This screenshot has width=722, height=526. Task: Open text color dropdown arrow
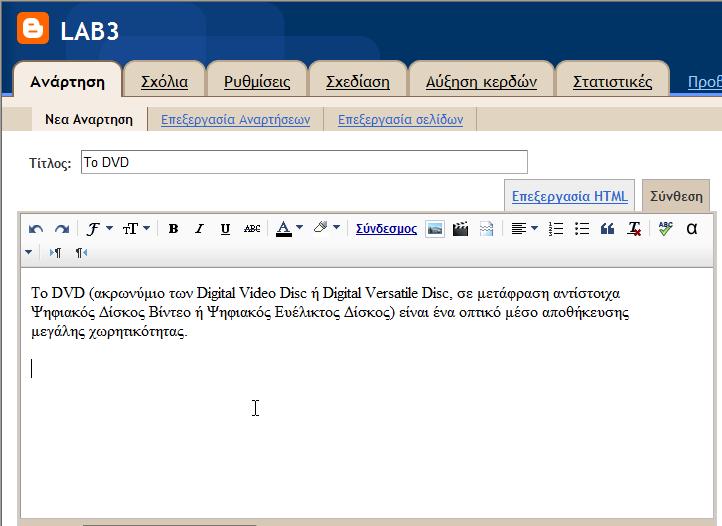click(299, 227)
